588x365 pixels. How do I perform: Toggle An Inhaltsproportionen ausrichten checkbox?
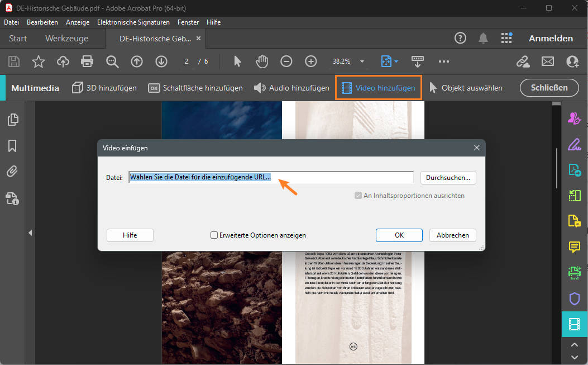(x=358, y=196)
